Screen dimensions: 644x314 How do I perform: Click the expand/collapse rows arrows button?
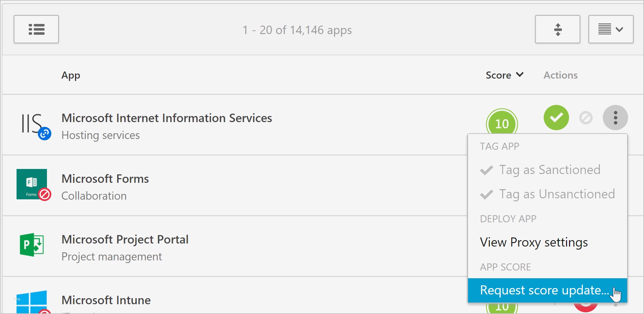point(558,29)
